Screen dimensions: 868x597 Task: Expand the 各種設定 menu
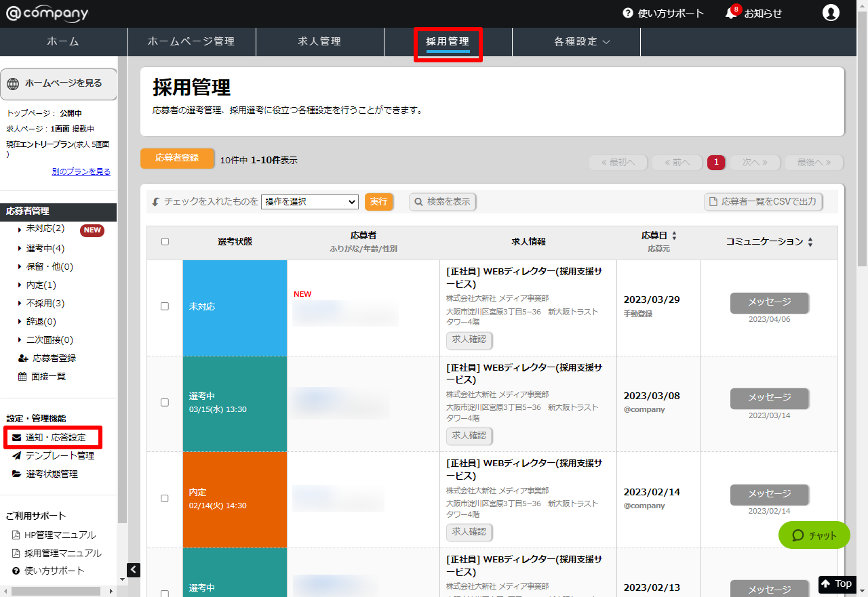point(582,42)
